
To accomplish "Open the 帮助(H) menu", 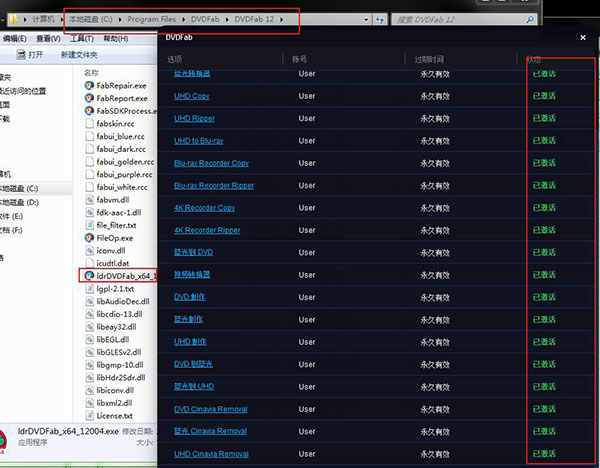I will (116, 39).
